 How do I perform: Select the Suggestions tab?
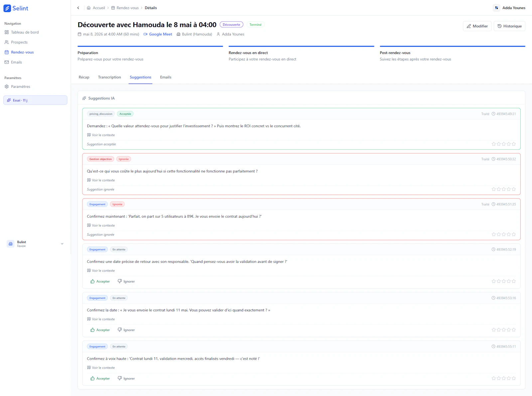click(140, 77)
